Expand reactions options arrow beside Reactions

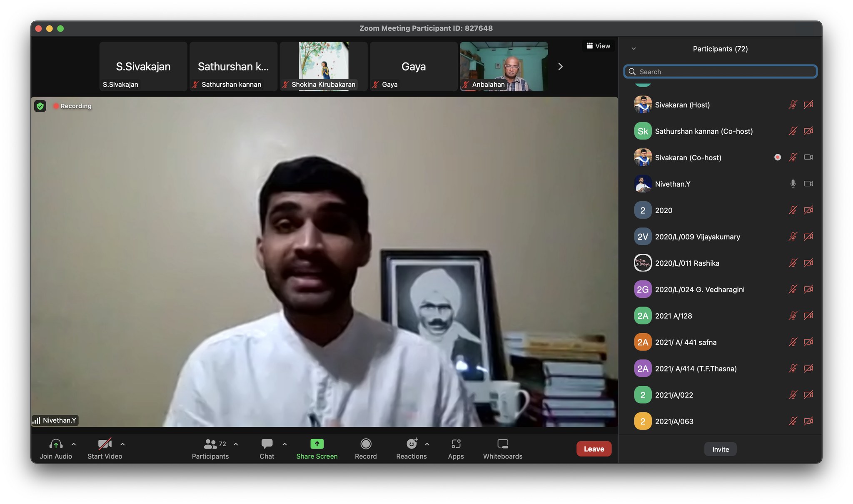[427, 444]
